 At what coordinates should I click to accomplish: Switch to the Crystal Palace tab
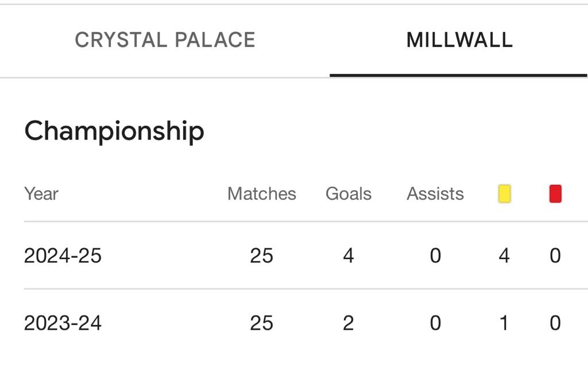coord(165,40)
